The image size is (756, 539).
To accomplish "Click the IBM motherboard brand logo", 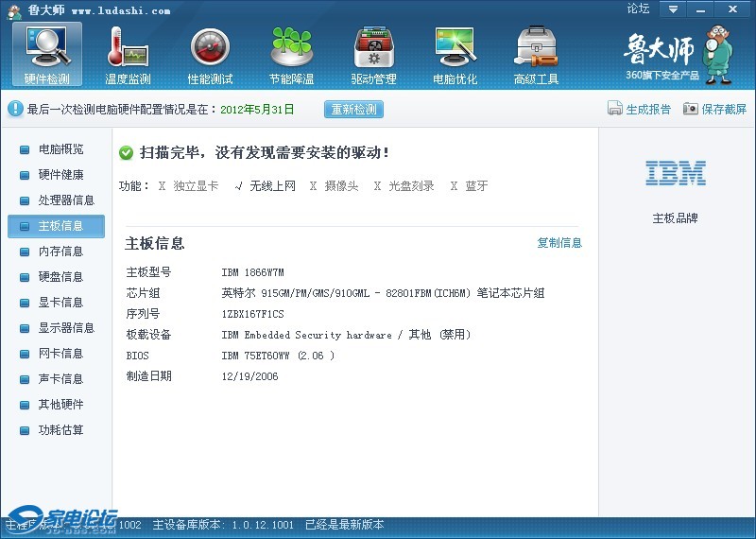I will 676,173.
